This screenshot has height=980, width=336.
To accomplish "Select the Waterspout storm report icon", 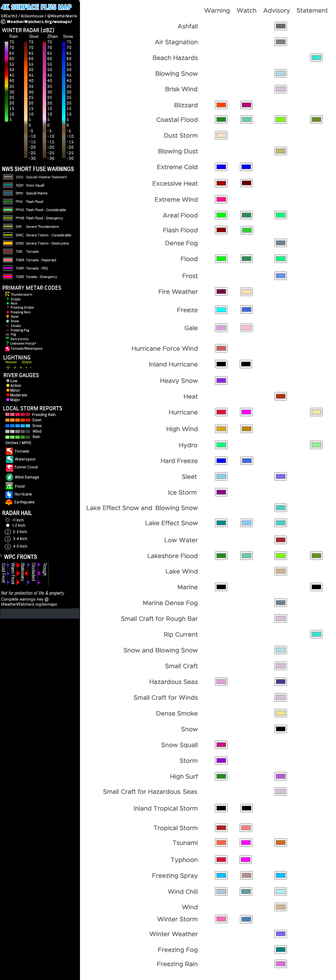I will pos(9,459).
